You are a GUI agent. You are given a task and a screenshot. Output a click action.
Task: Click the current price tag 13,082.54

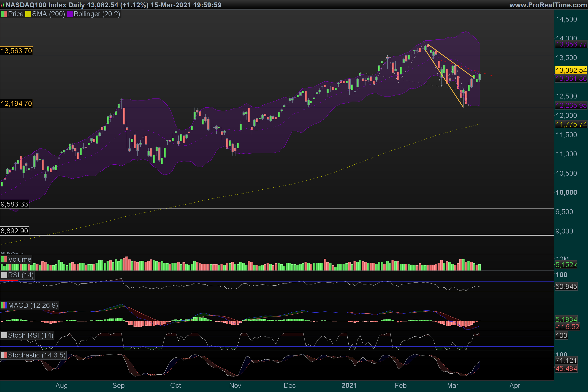(x=571, y=70)
